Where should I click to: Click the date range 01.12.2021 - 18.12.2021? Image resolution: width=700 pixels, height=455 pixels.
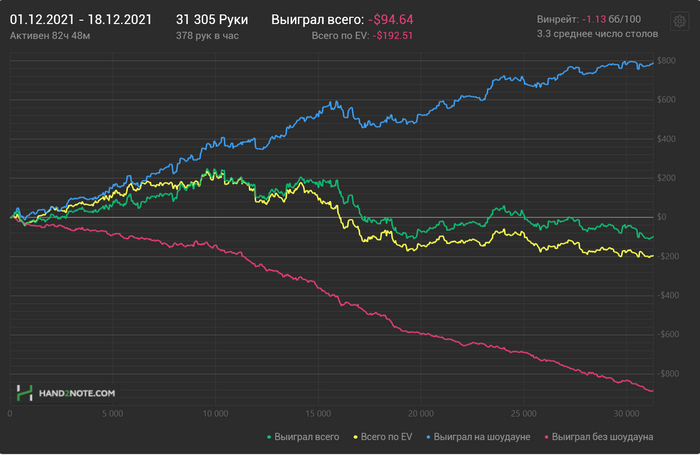[x=81, y=20]
